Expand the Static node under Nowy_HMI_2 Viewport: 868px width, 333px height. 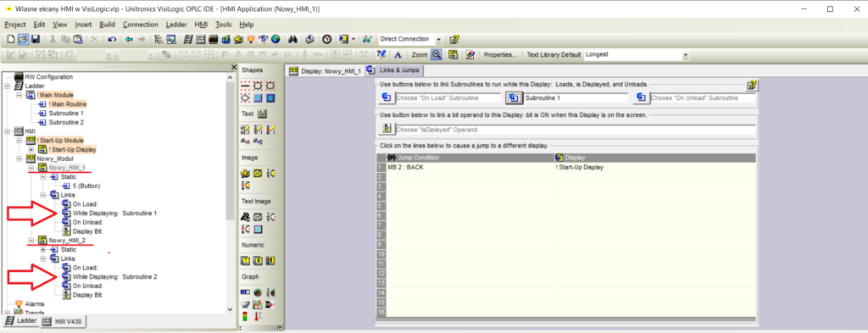[43, 249]
